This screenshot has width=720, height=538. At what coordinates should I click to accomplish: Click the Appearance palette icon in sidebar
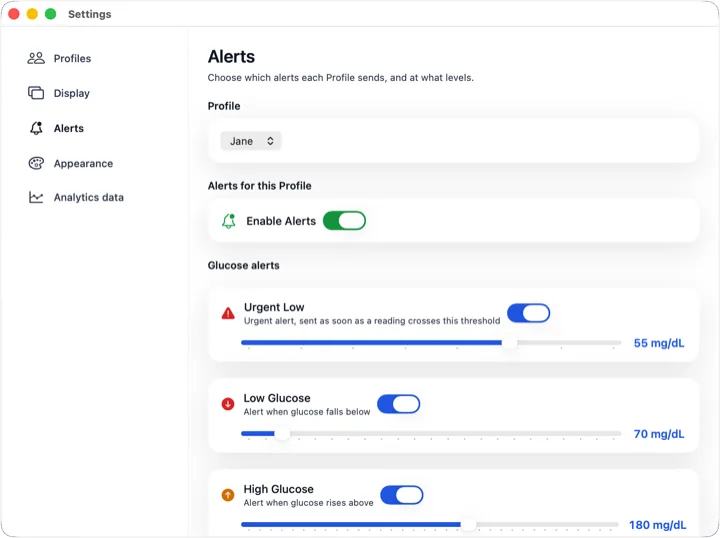[36, 163]
